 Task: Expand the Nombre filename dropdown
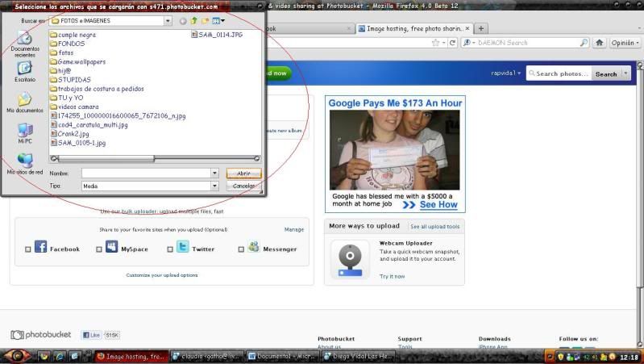pyautogui.click(x=214, y=174)
